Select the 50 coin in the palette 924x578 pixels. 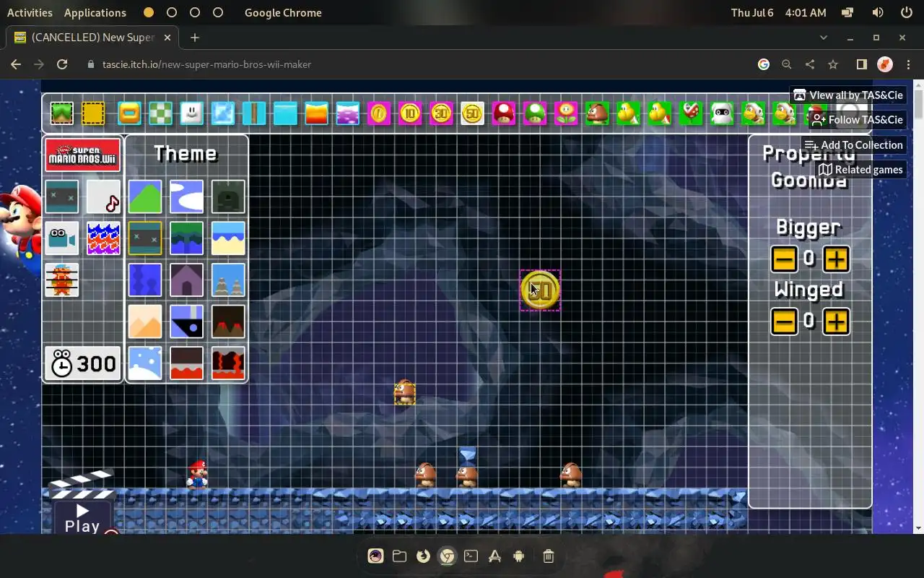pyautogui.click(x=472, y=113)
